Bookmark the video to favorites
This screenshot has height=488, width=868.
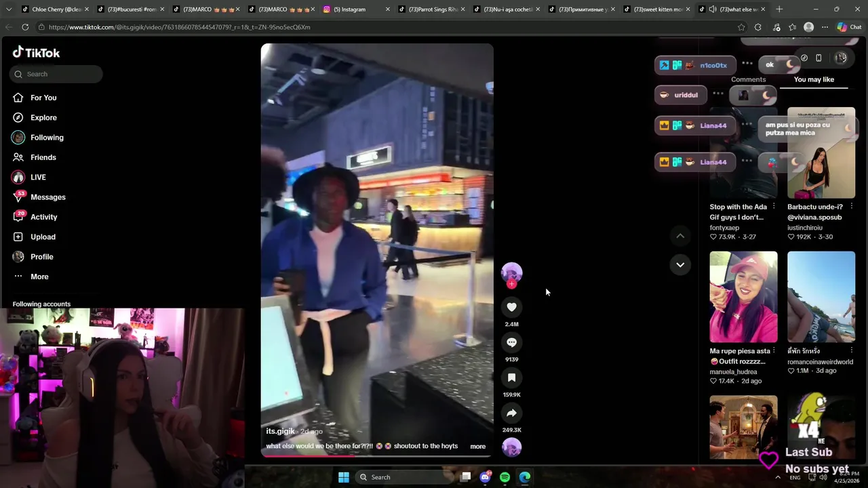(511, 378)
